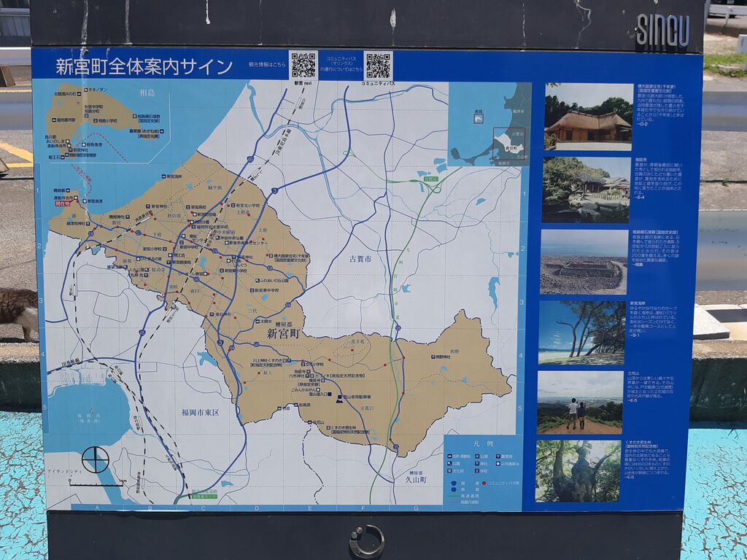Click the 上府北 area label

coord(242,213)
